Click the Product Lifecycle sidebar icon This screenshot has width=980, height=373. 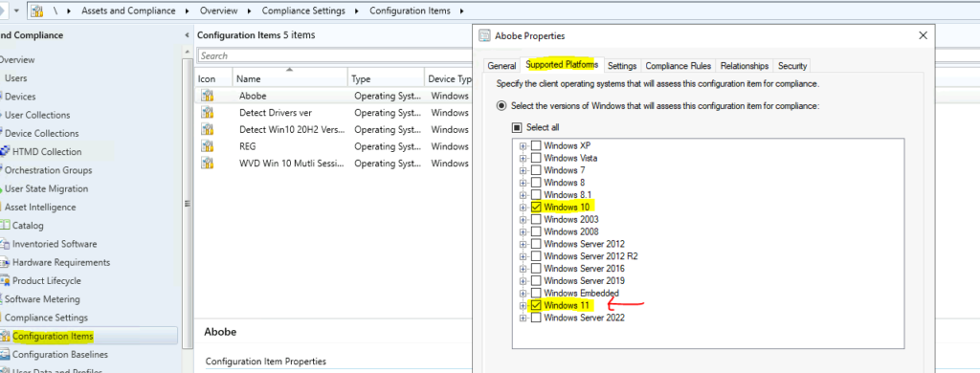tap(5, 281)
